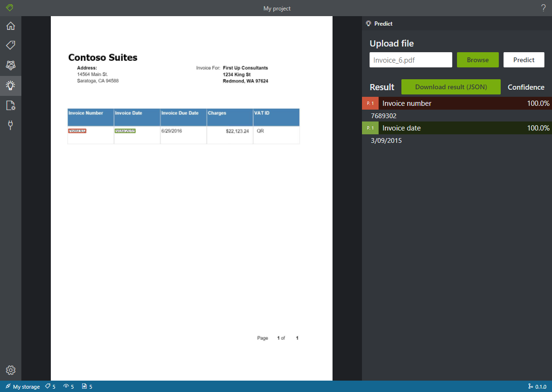Click the $22,123.24 charges cell

[x=237, y=131]
